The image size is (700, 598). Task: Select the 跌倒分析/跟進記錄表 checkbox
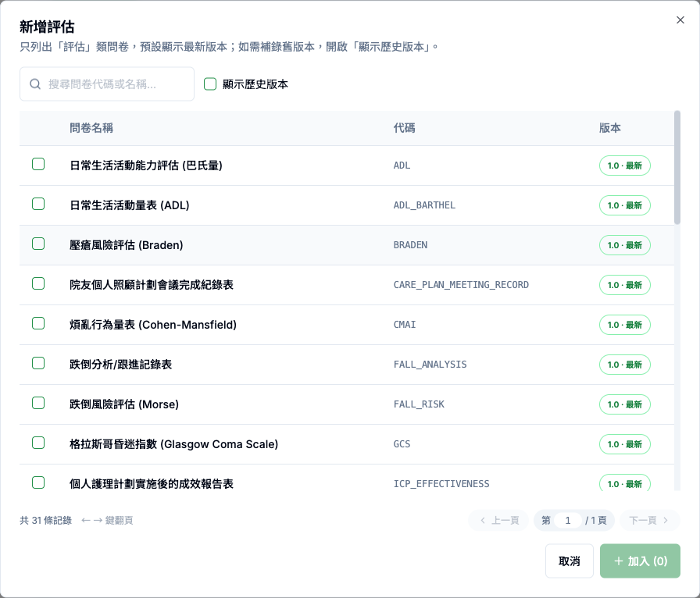coord(38,363)
